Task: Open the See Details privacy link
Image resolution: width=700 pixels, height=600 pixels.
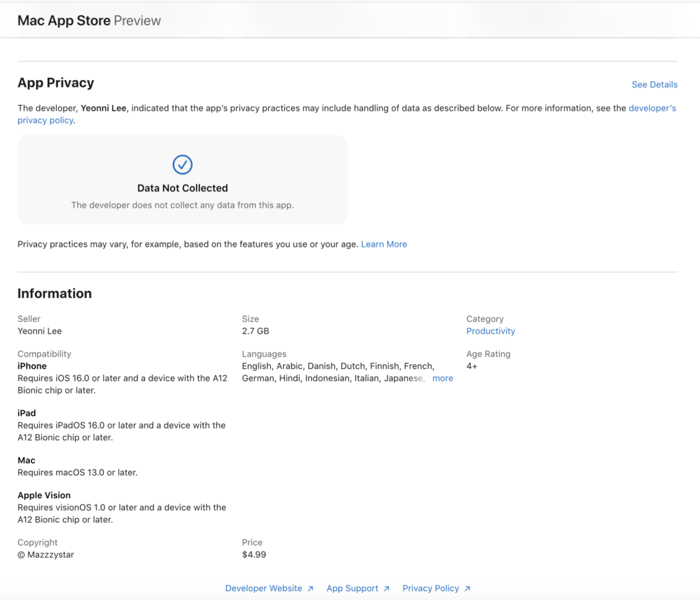Action: coord(654,85)
